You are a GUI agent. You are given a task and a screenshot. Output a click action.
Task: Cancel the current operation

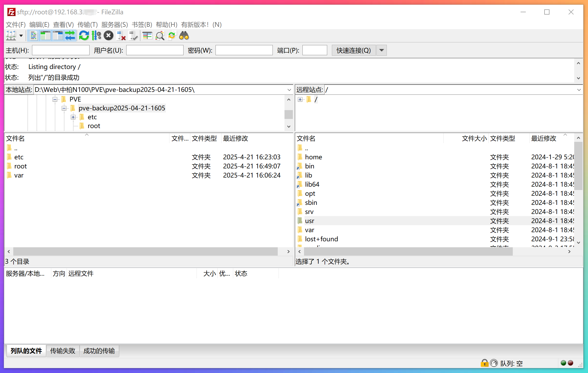109,36
